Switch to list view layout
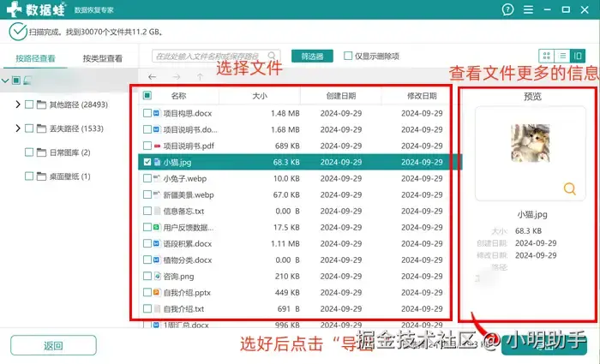Screen dimensions: 600x364 (562, 57)
